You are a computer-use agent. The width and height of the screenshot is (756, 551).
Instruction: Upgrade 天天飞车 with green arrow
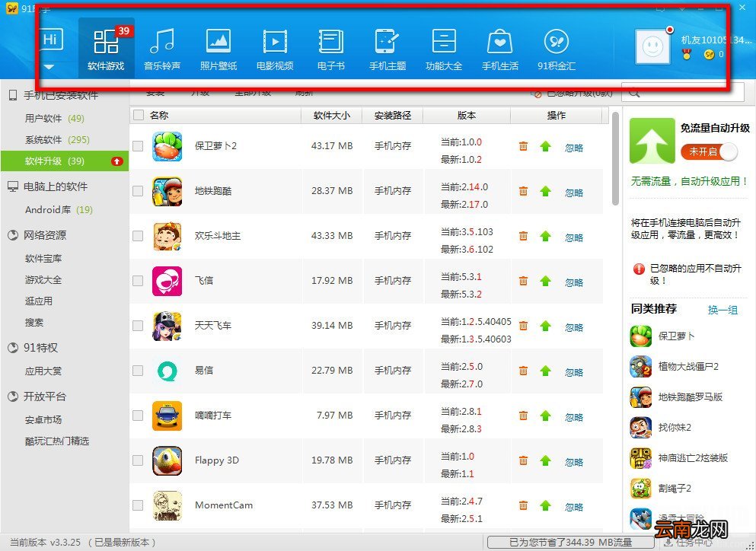(545, 326)
